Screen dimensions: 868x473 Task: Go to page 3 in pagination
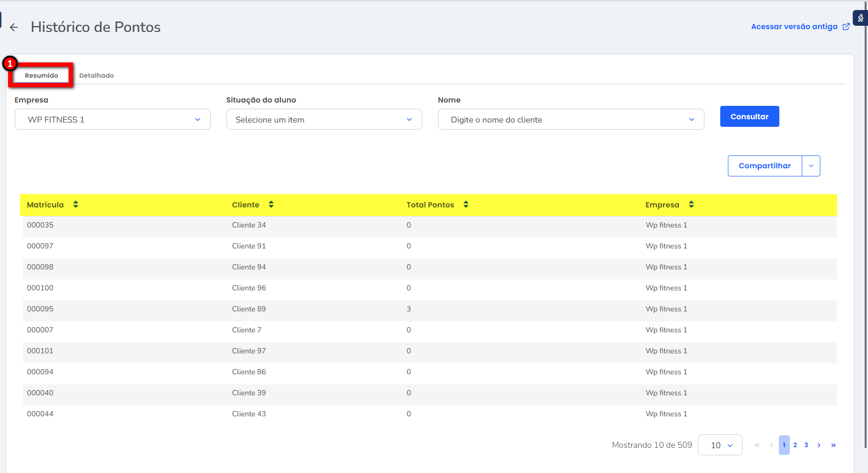click(806, 445)
